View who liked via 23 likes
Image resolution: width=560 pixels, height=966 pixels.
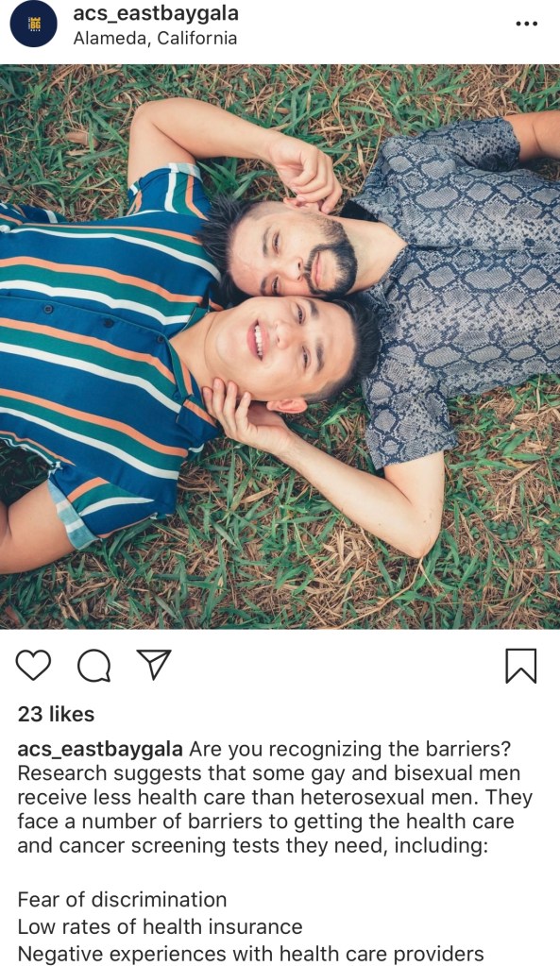56,714
